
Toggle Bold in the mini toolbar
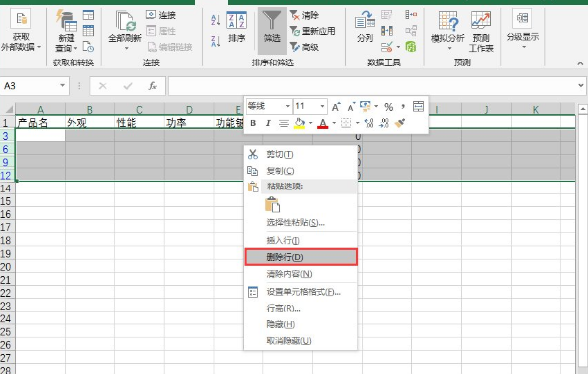click(253, 123)
